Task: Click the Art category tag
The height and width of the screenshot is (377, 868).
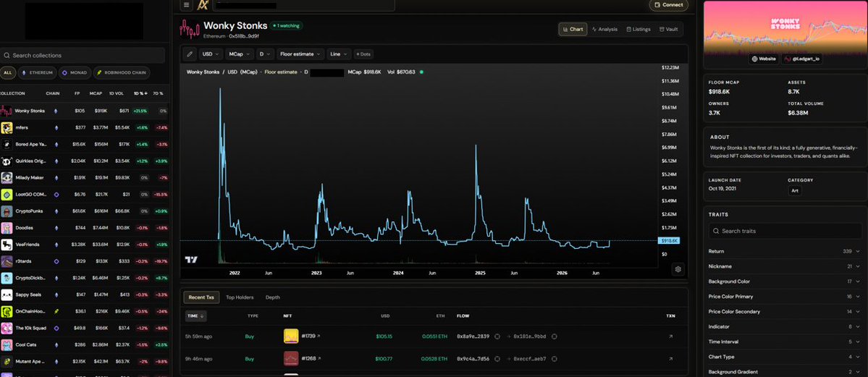Action: coord(794,190)
